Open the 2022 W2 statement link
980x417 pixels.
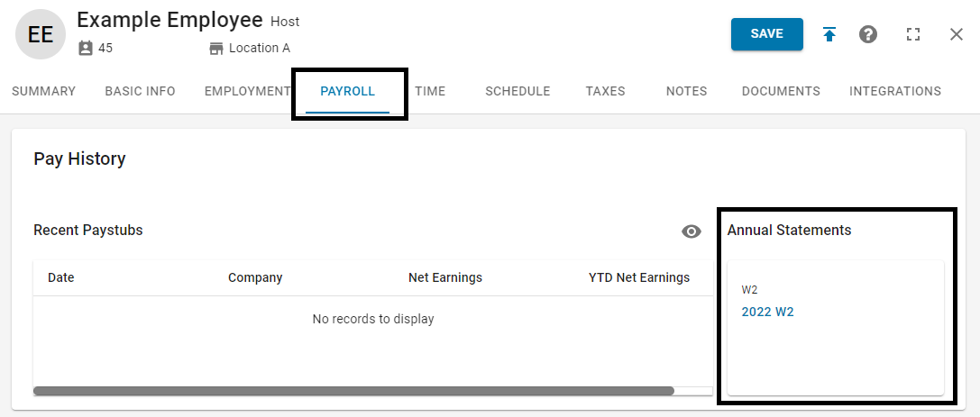tap(767, 312)
